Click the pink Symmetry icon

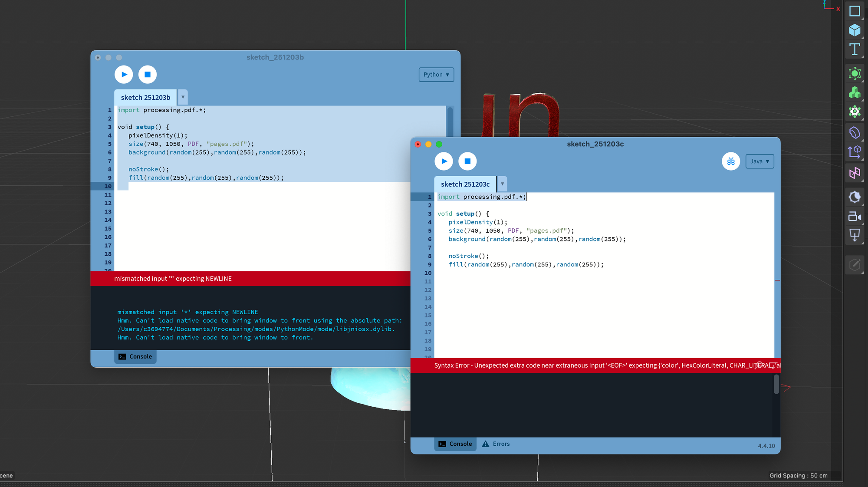[855, 173]
